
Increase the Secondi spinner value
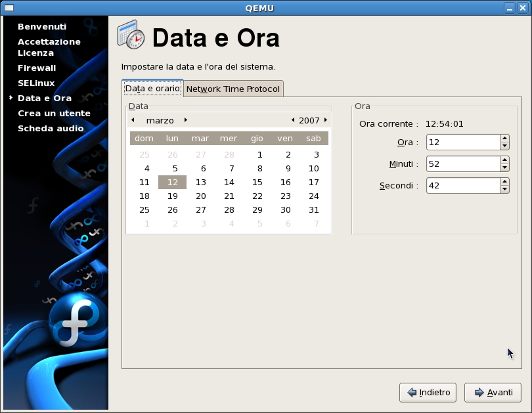tap(504, 182)
